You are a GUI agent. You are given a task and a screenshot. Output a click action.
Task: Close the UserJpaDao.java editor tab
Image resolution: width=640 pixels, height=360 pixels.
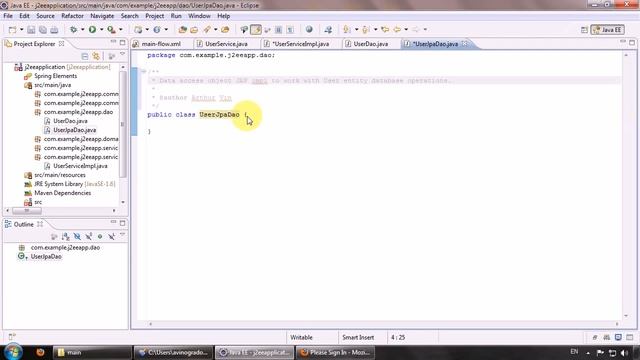click(x=465, y=44)
